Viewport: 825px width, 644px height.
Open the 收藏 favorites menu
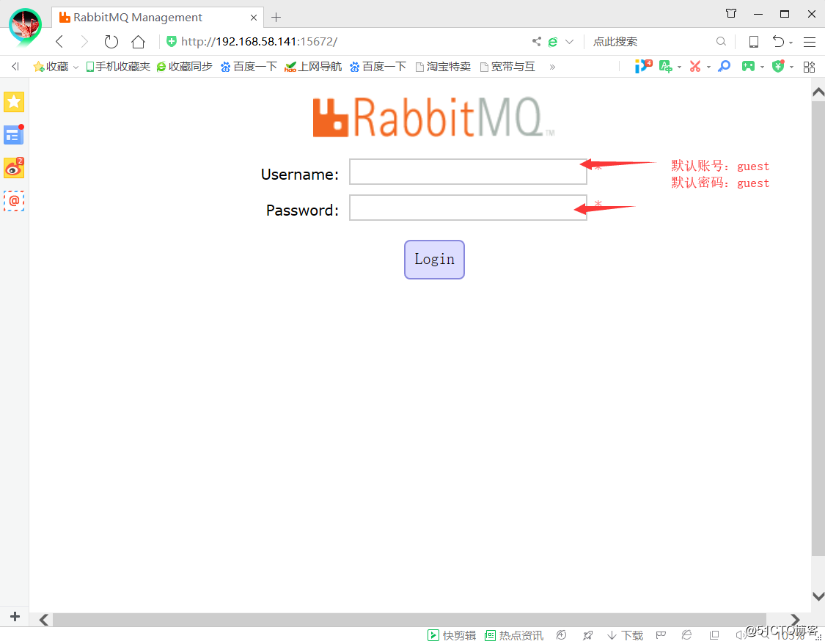click(x=56, y=66)
